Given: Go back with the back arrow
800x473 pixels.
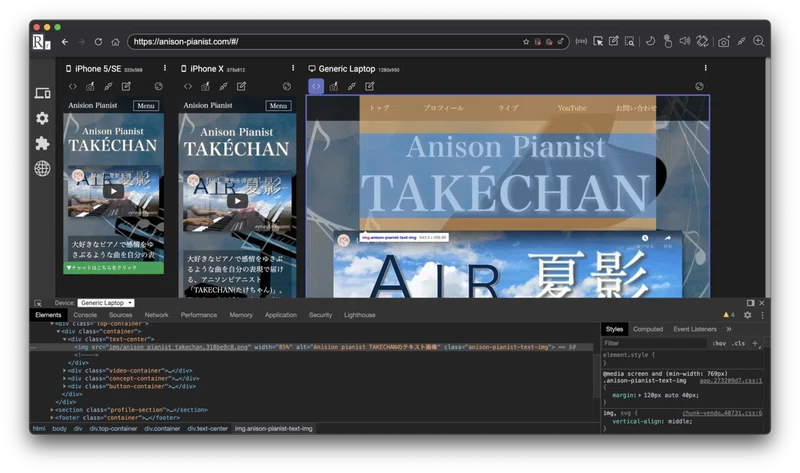Looking at the screenshot, I should point(65,42).
